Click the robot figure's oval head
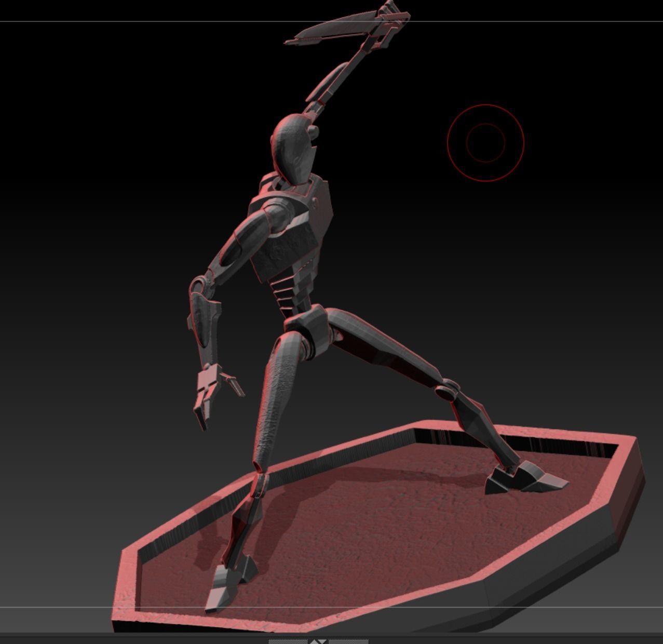 coord(294,149)
